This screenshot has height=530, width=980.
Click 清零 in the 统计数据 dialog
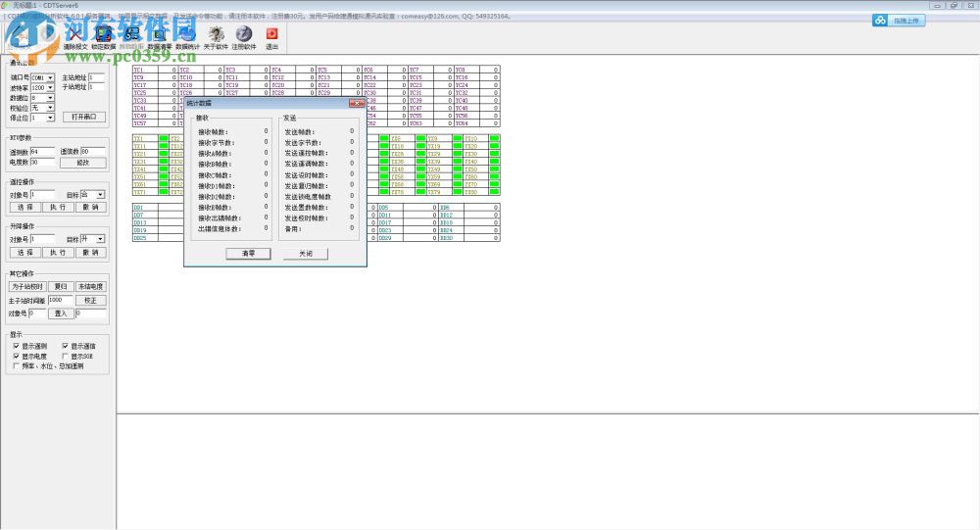(x=248, y=253)
